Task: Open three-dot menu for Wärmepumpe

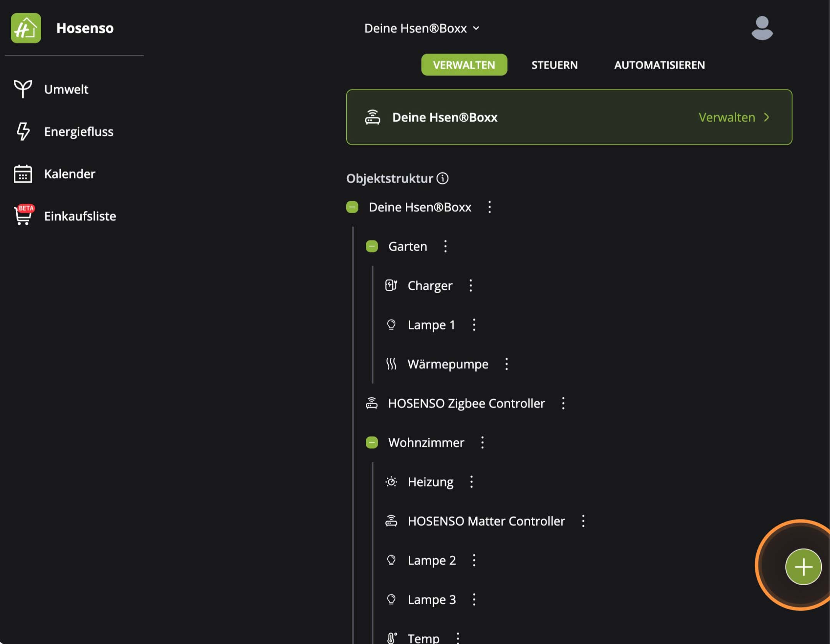Action: pos(506,364)
